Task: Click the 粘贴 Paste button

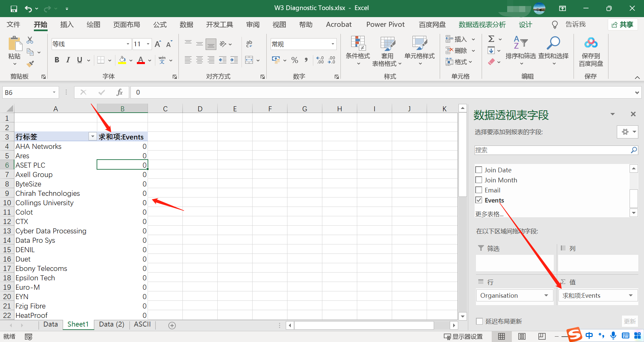Action: pos(14,51)
